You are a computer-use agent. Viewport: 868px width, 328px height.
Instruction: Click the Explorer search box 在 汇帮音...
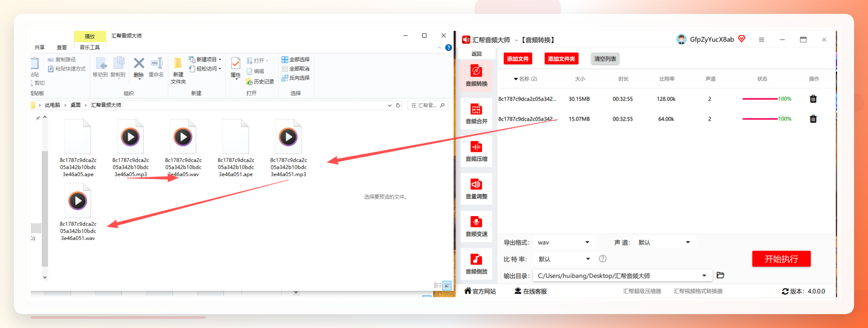click(427, 106)
